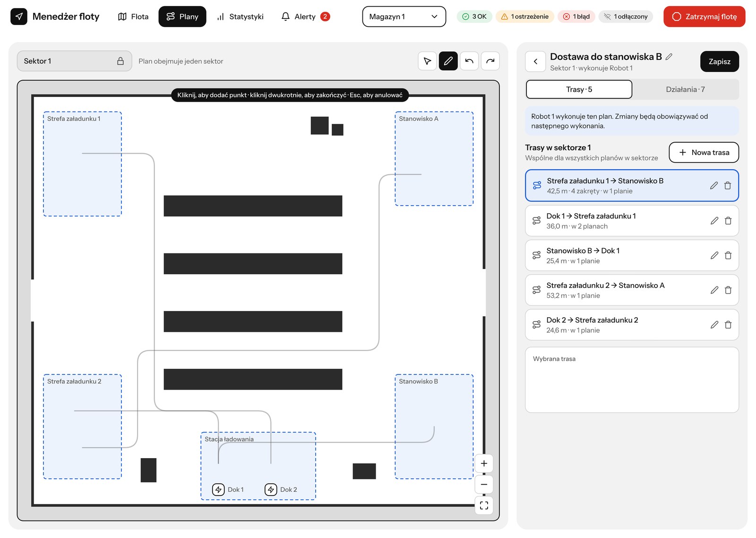Open the Magazyn 1 warehouse dropdown
Screen dimensions: 756x538
coord(404,17)
